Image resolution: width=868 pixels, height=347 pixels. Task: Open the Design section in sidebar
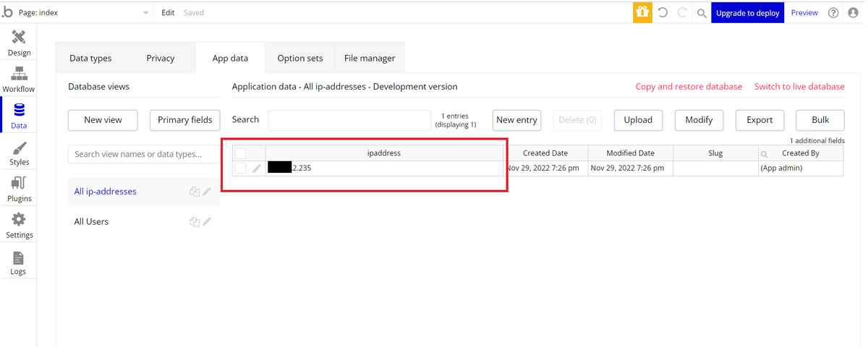pos(19,43)
